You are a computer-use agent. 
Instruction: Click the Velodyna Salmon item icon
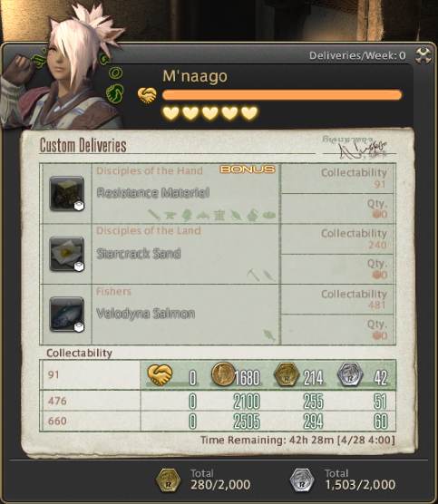[x=67, y=315]
